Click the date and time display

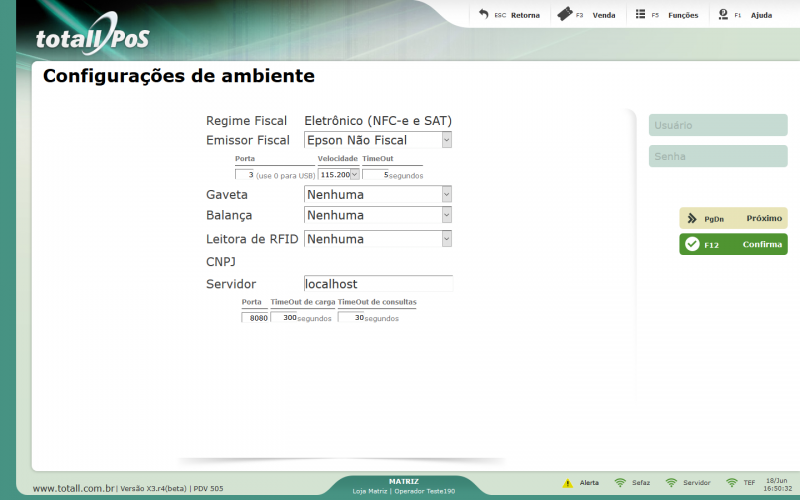pyautogui.click(x=777, y=485)
